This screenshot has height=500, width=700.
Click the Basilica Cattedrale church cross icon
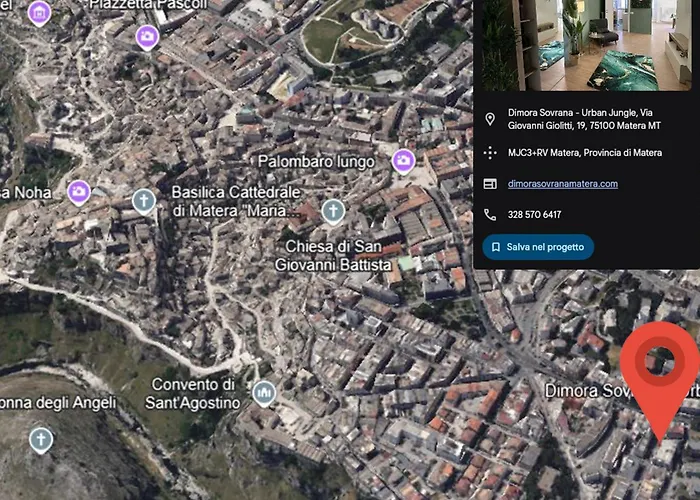pos(144,202)
